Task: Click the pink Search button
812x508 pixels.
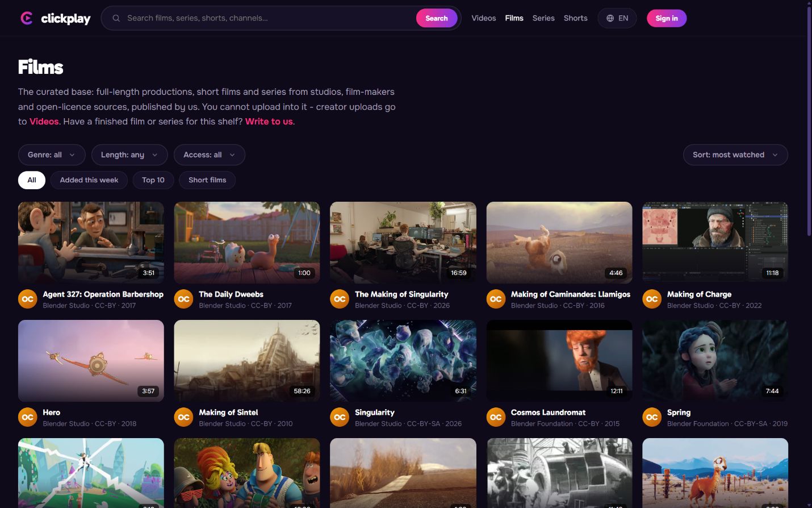Action: [x=437, y=18]
